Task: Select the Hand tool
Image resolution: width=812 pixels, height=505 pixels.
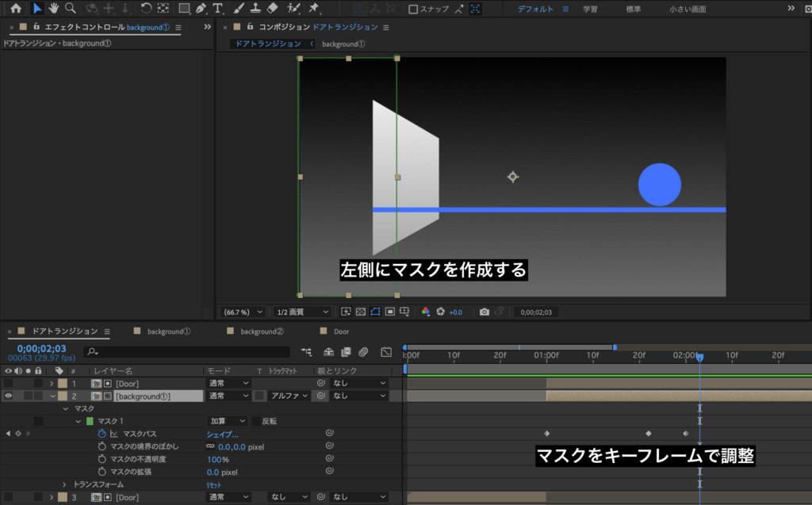Action: tap(54, 9)
